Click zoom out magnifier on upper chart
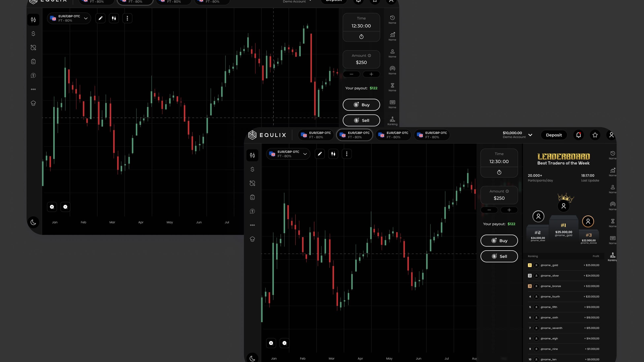The width and height of the screenshot is (644, 362). point(65,207)
